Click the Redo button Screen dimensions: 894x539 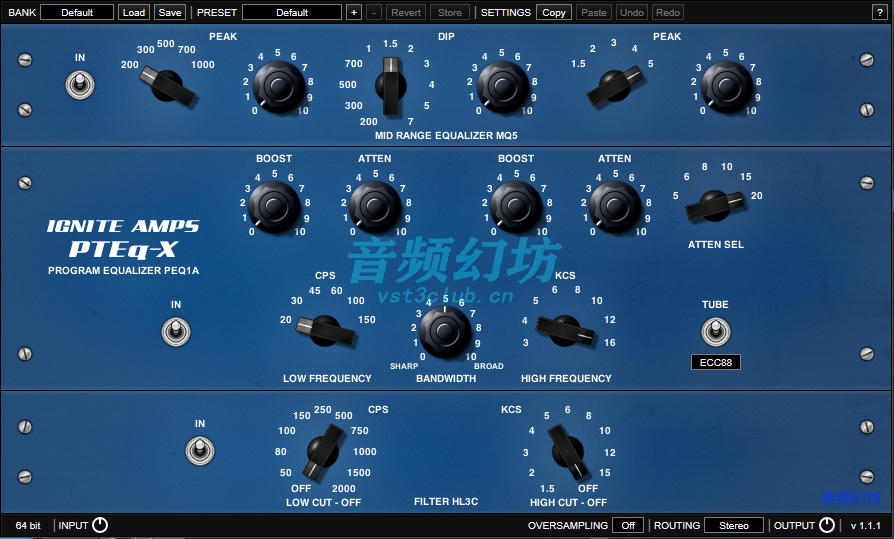coord(668,13)
